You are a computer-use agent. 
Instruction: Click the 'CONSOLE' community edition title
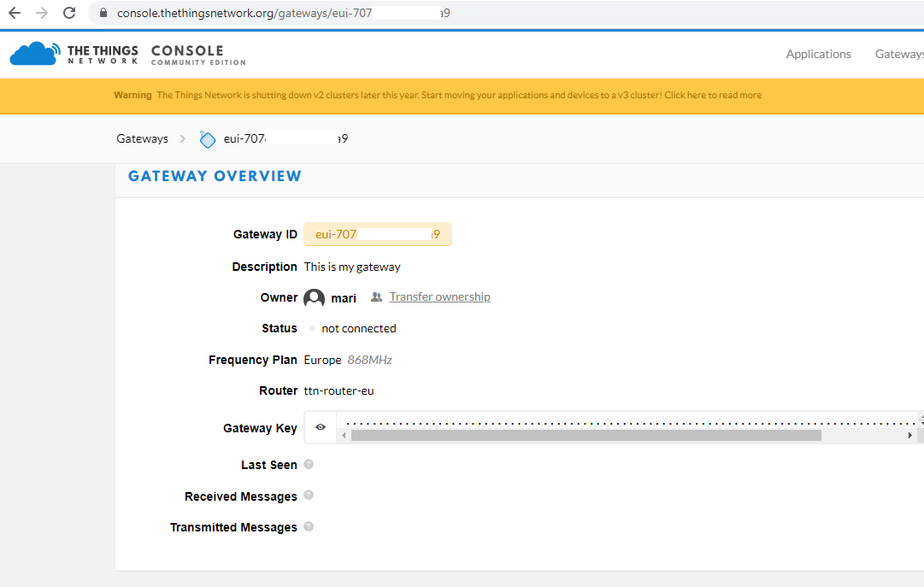click(187, 50)
